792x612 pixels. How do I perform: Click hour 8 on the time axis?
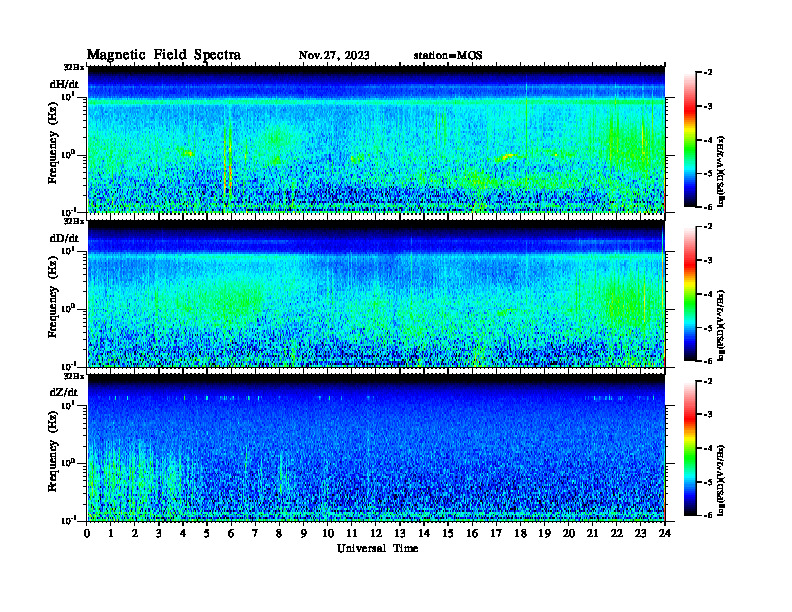click(x=279, y=534)
